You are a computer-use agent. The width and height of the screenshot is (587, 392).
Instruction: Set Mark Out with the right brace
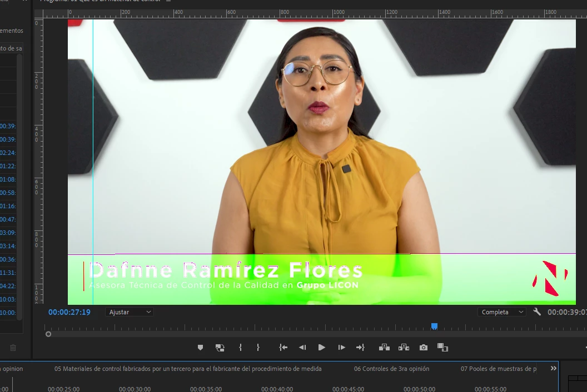point(258,348)
